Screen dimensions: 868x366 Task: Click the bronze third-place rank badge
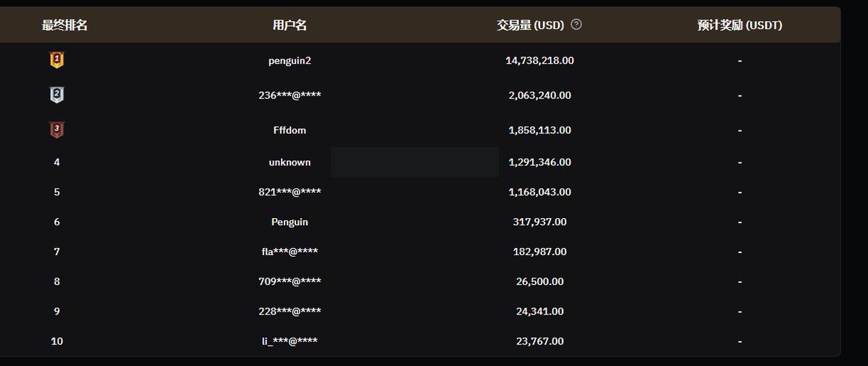click(56, 130)
